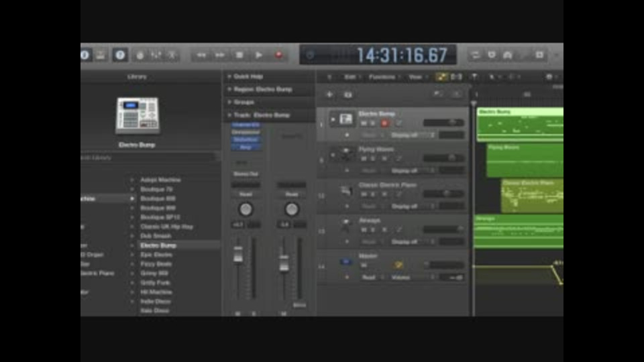Screen dimensions: 644x362
Task: Solo the Flying Waves track
Action: click(373, 158)
